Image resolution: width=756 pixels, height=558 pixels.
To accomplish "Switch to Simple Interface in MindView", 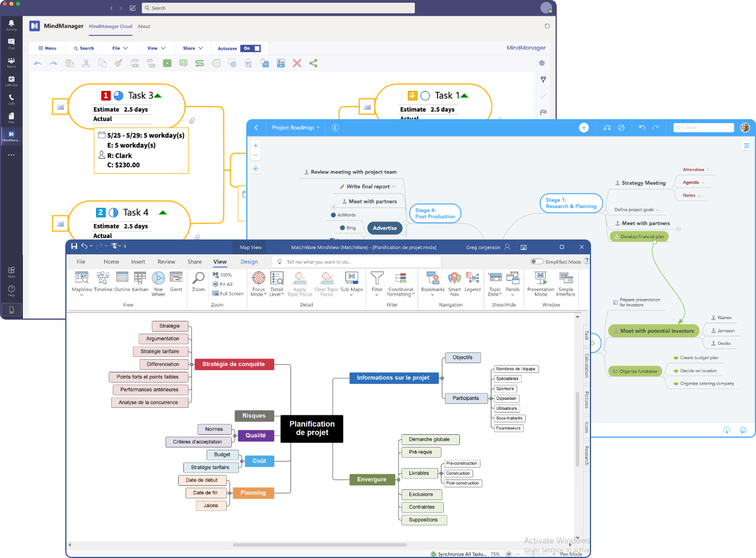I will [566, 284].
